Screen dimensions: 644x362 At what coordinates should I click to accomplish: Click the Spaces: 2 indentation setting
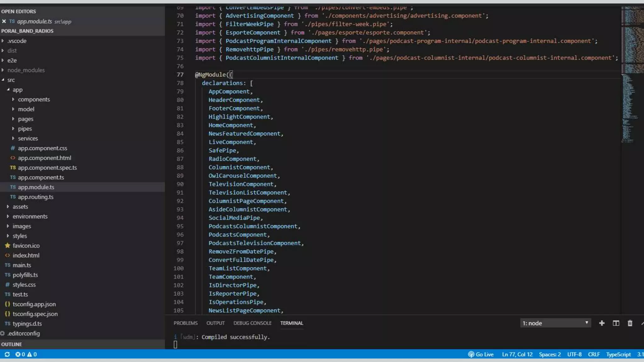pos(550,354)
